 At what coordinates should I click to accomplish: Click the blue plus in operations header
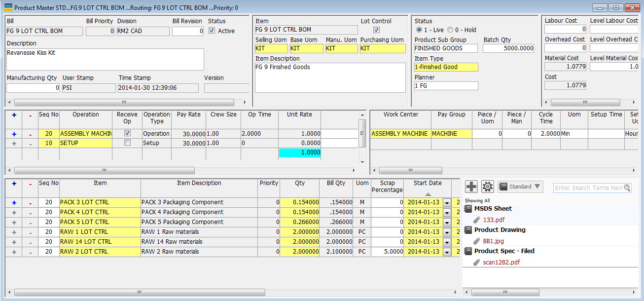click(14, 114)
